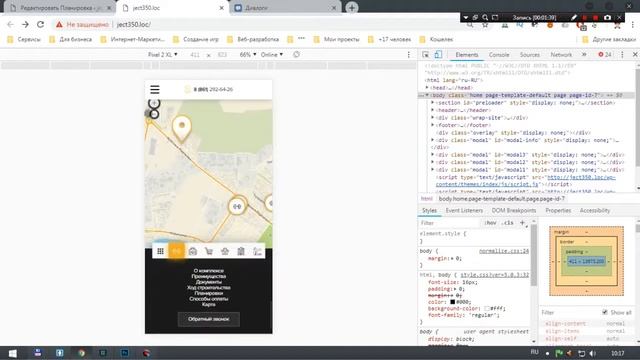
Task: Open the normalize.css:24 source link
Action: click(504, 251)
